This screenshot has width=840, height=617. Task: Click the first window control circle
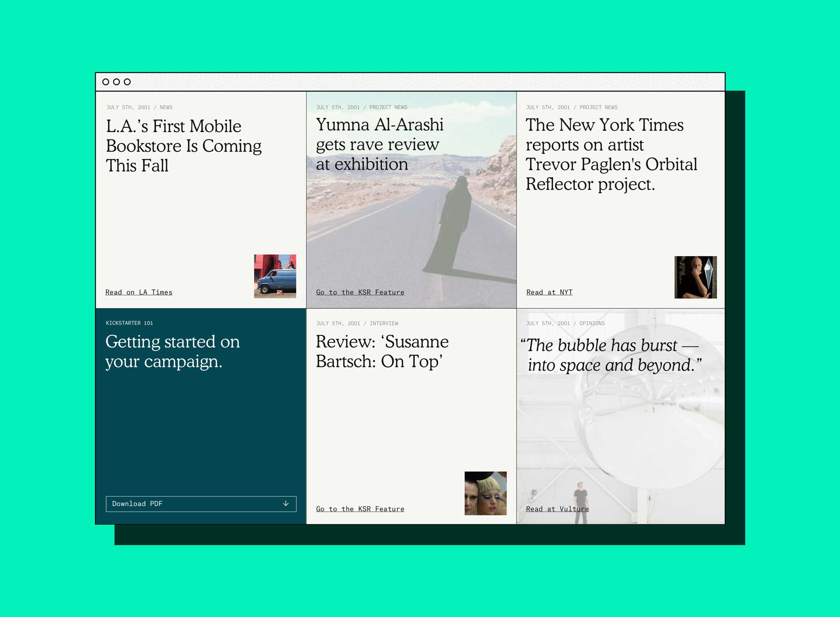[x=106, y=82]
